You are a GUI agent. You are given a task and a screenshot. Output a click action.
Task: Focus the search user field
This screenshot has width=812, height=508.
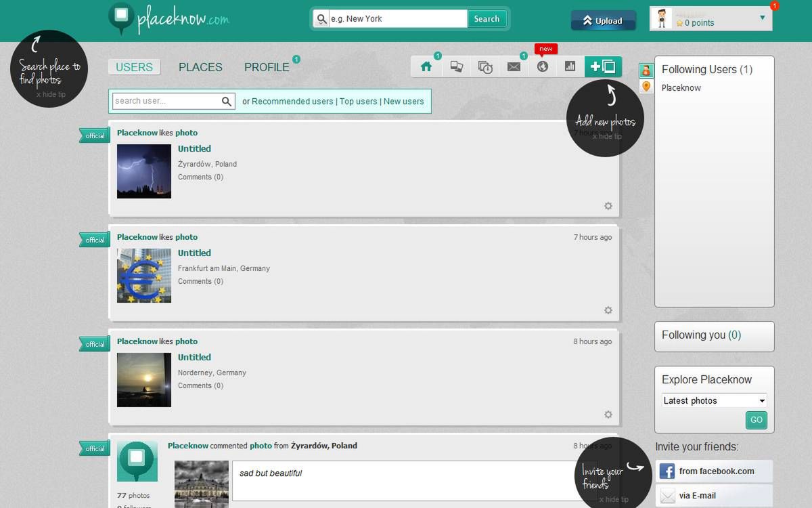click(x=166, y=102)
